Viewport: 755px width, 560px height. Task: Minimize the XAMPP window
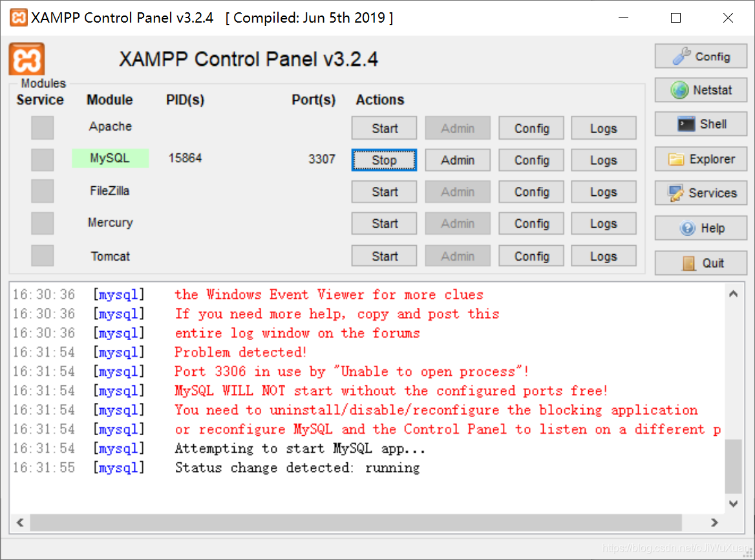[x=624, y=18]
